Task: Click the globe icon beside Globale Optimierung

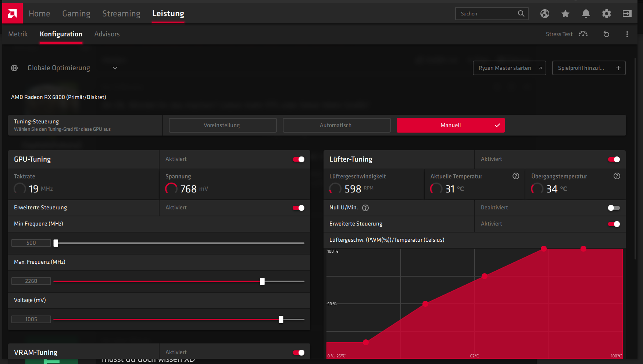Action: point(14,68)
